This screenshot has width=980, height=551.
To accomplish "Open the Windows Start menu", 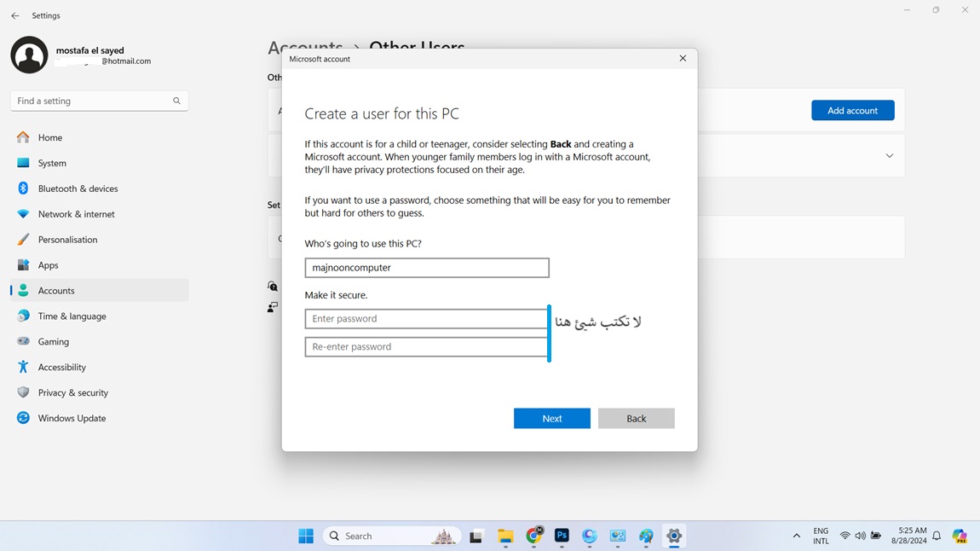I will point(306,536).
